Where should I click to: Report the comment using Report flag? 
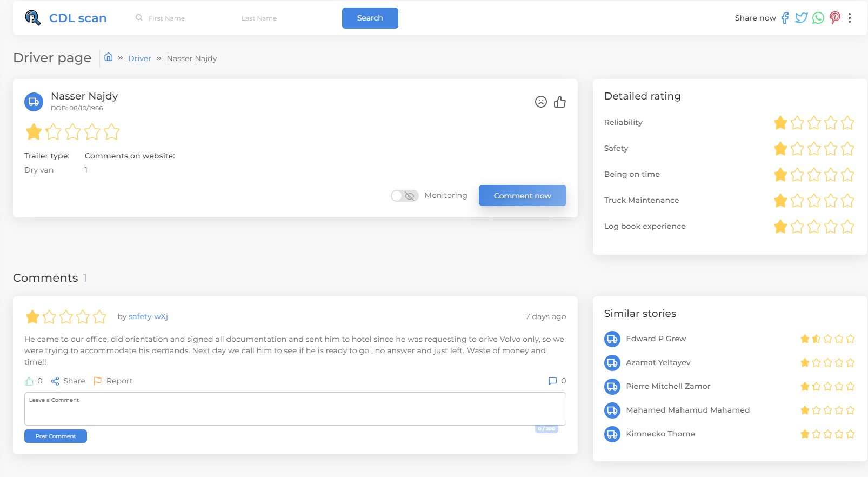(113, 381)
